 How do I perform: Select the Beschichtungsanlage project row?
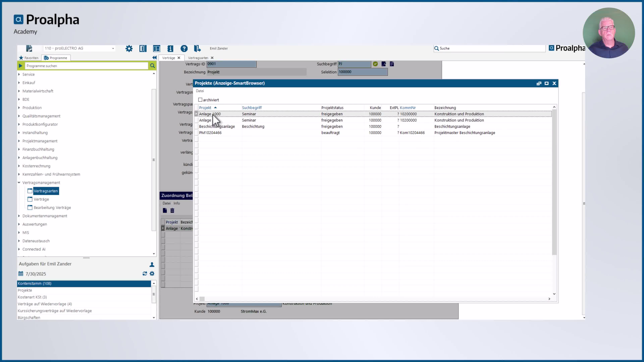(375, 126)
